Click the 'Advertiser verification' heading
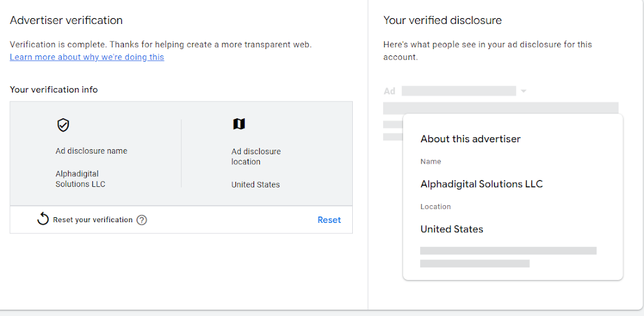The width and height of the screenshot is (644, 316). [66, 20]
